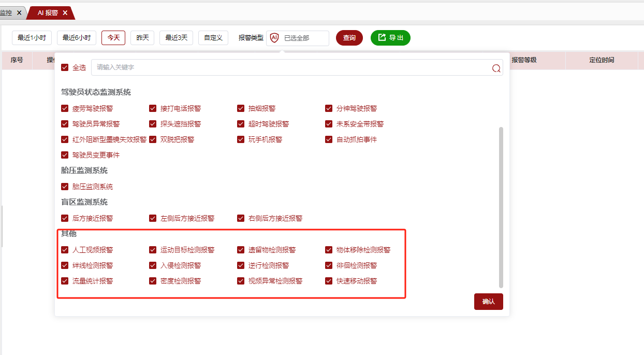The height and width of the screenshot is (355, 644).
Task: Close the 监控 tab
Action: (19, 12)
